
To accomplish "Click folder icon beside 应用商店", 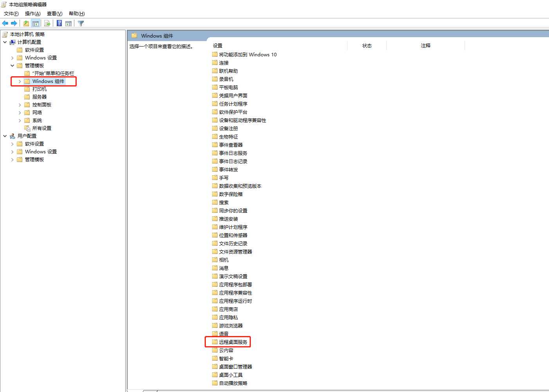I will [x=215, y=309].
